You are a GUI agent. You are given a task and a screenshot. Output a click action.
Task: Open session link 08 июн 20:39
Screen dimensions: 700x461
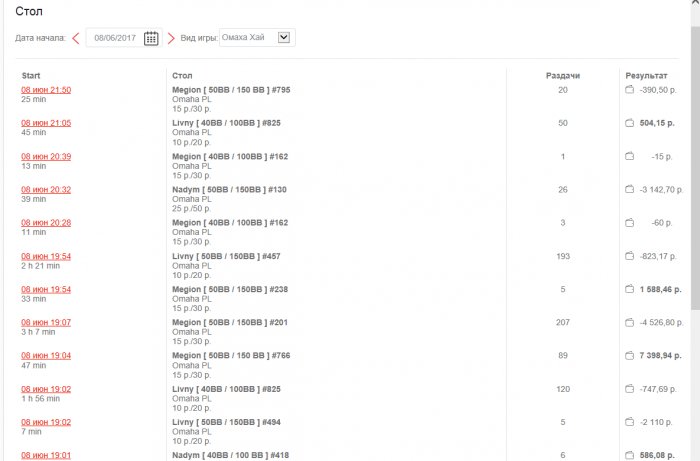(x=46, y=156)
